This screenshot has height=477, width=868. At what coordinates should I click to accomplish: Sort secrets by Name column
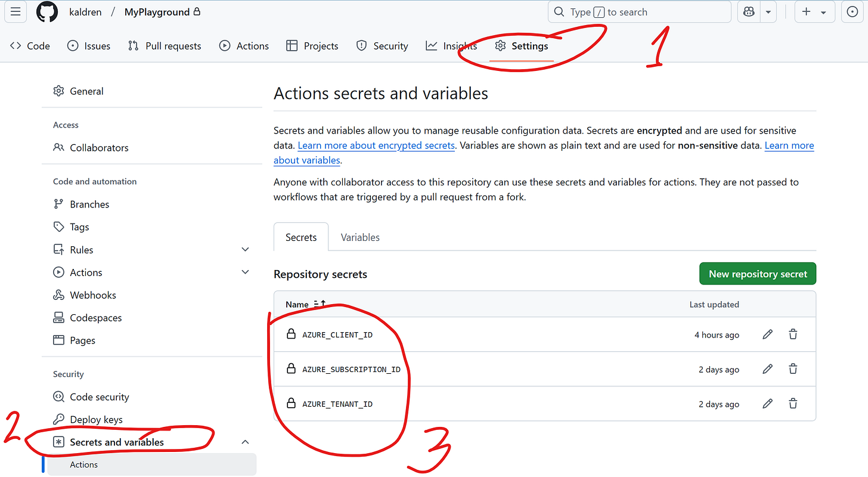(306, 304)
